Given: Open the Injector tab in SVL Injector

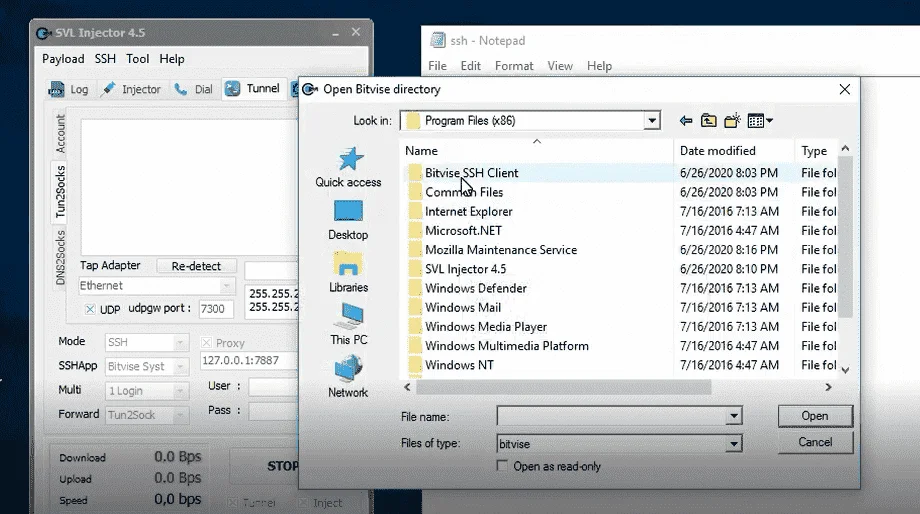Looking at the screenshot, I should click(x=131, y=89).
